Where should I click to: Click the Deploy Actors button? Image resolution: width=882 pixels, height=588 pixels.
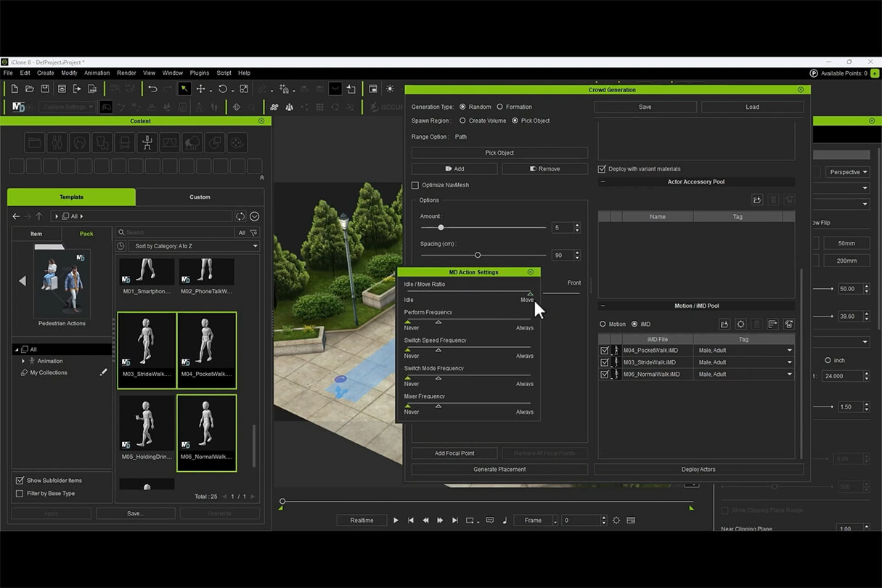(698, 469)
